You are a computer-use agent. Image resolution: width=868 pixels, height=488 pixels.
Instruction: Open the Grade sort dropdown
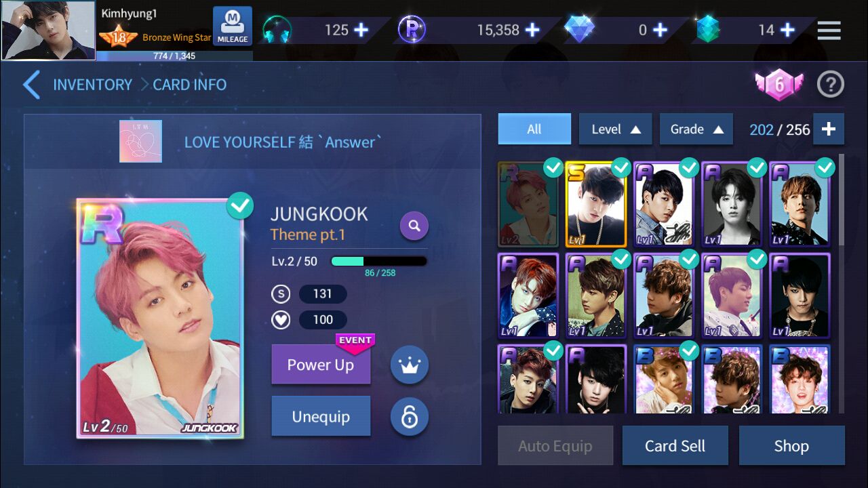coord(696,129)
